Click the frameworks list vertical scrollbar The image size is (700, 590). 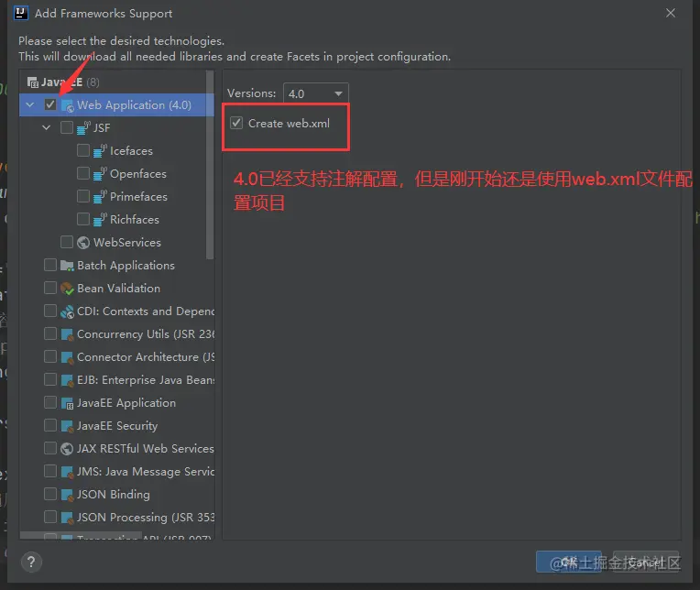click(x=210, y=165)
